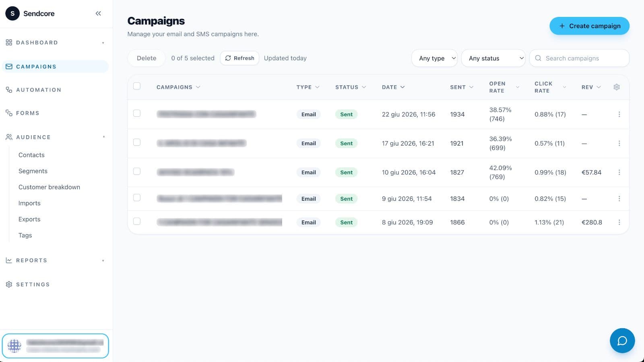Collapse the sidebar with the double-chevron icon
Image resolution: width=644 pixels, height=362 pixels.
(x=98, y=13)
